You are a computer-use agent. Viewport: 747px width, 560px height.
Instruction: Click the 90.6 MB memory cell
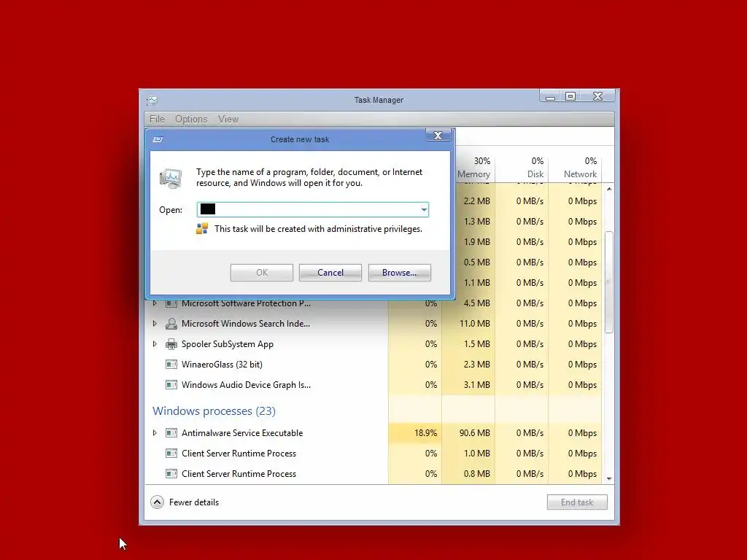[468, 433]
